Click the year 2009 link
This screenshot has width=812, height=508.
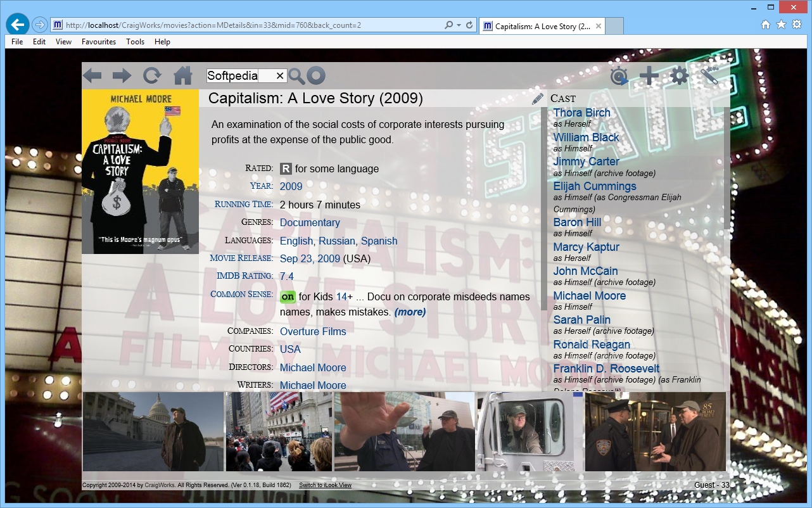(291, 186)
